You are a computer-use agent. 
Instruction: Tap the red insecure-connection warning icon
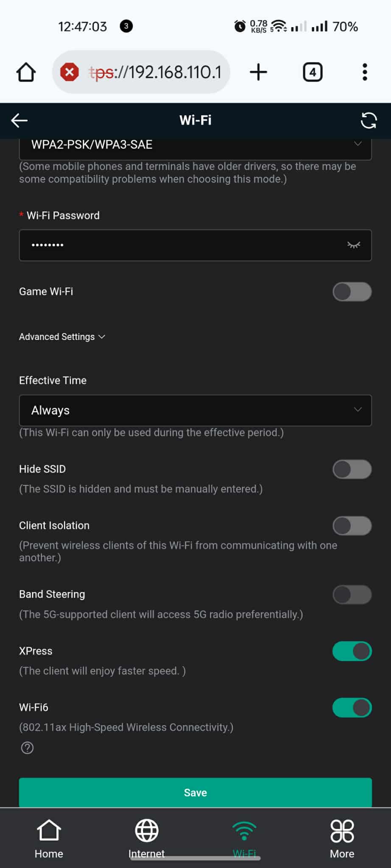70,72
